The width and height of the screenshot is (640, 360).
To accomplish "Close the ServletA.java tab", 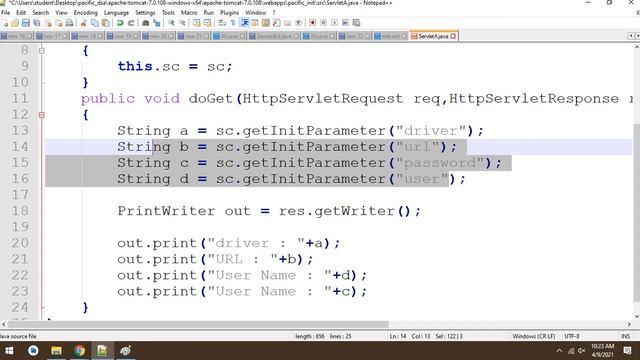I will 453,36.
